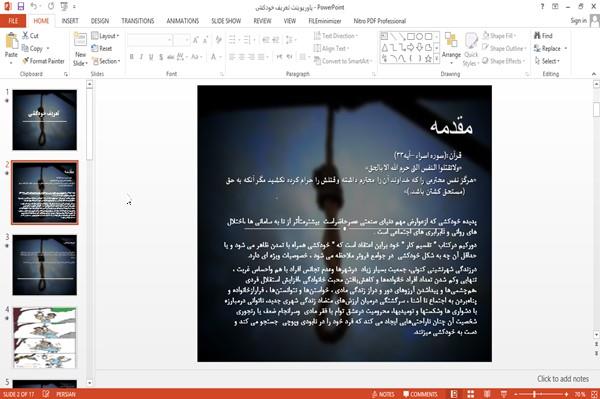Reset the slide layout
The width and height of the screenshot is (600, 399).
click(102, 49)
